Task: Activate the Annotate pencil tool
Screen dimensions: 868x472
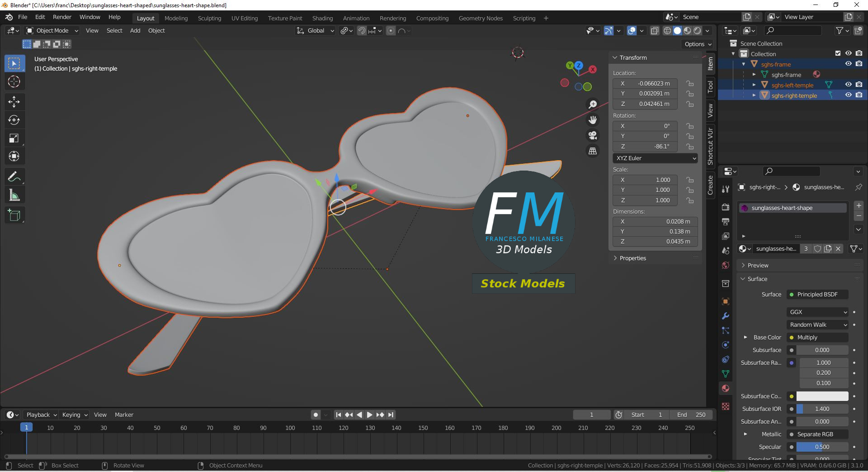Action: (14, 176)
